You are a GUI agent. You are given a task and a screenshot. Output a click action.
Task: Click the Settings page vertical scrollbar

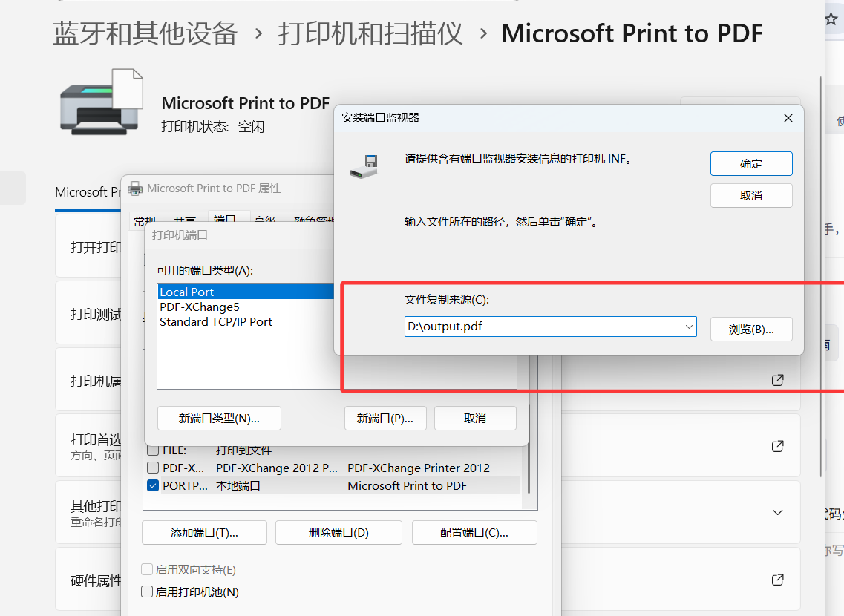(x=820, y=276)
